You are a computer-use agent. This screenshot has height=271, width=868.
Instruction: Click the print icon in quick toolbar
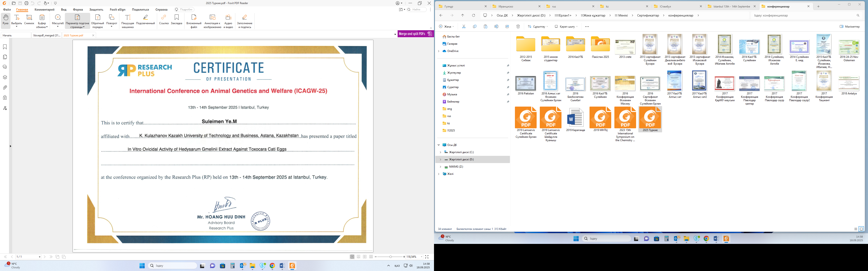(x=26, y=3)
